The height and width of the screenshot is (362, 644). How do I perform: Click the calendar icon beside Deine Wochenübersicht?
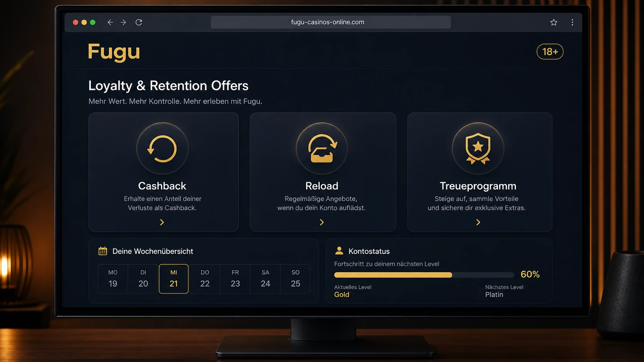103,251
